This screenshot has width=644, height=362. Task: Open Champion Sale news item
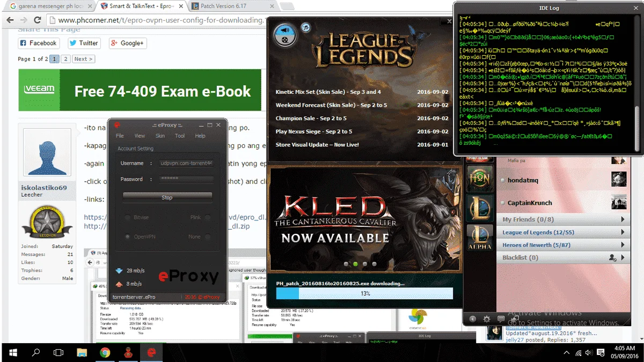[361, 118]
